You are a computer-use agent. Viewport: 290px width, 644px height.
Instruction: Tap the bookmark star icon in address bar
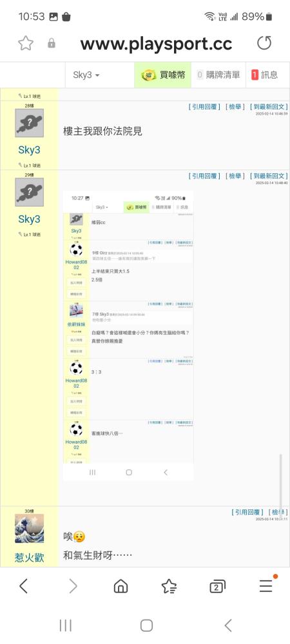coord(26,43)
